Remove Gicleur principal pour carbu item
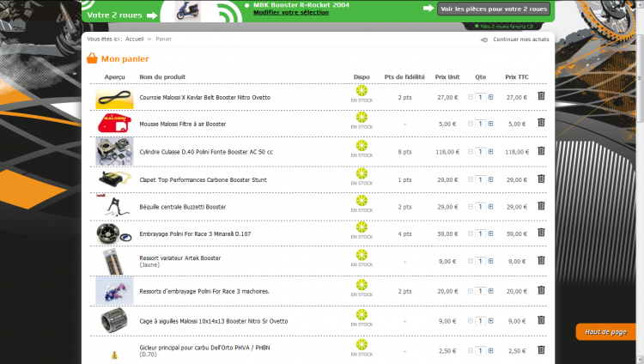The image size is (644, 364). click(541, 349)
